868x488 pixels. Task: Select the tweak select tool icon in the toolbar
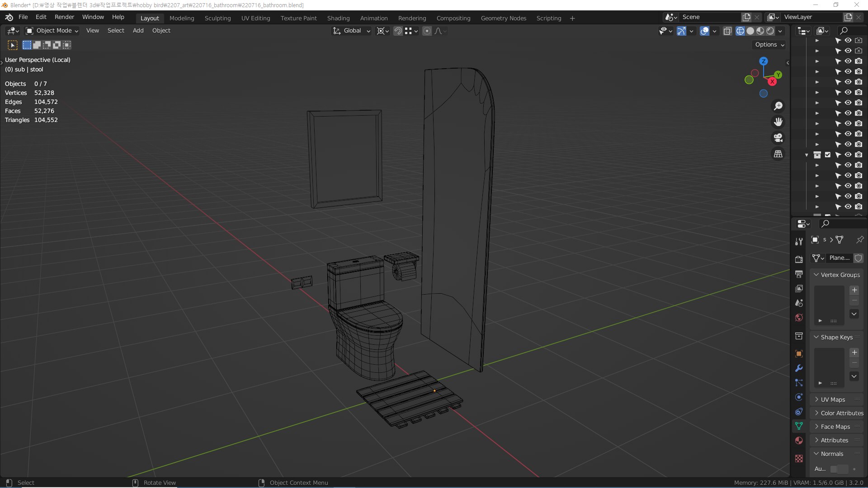point(13,45)
